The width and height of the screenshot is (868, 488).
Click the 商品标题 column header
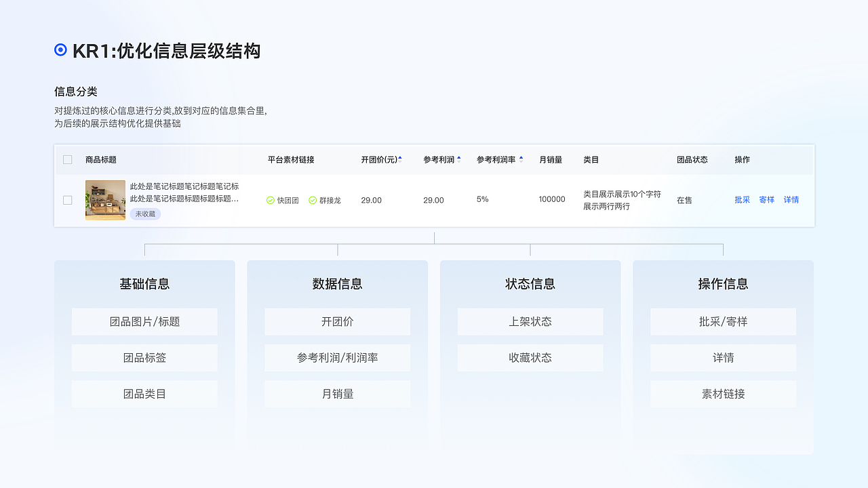pyautogui.click(x=101, y=160)
